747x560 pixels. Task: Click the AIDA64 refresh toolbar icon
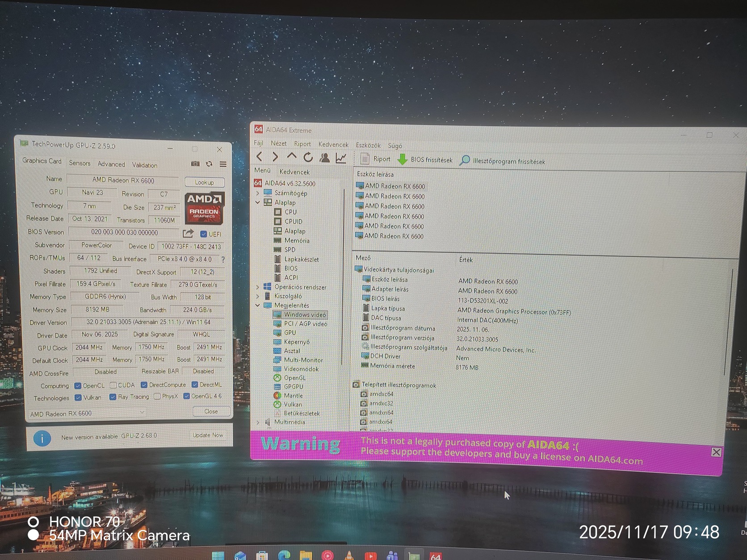tap(308, 157)
